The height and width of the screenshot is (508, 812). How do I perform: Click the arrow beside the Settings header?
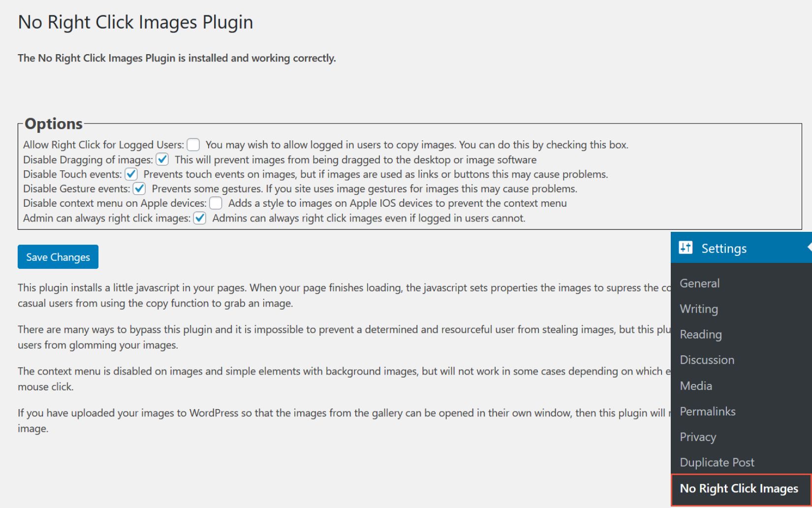[810, 248]
